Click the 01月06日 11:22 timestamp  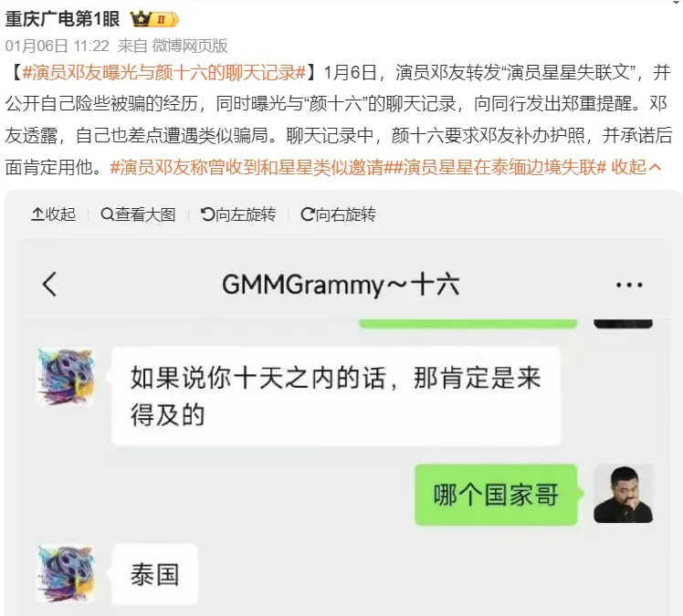point(57,46)
